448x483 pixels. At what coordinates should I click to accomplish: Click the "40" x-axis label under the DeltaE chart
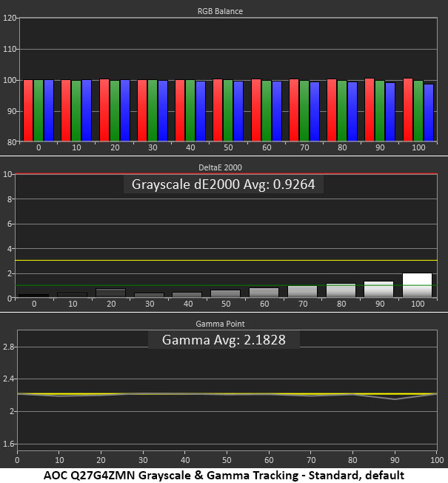[x=188, y=304]
